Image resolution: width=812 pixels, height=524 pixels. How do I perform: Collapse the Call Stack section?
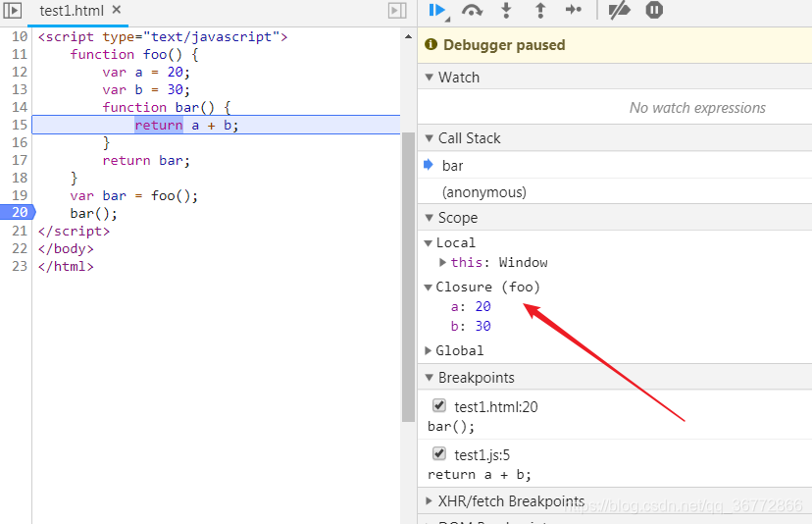point(429,138)
